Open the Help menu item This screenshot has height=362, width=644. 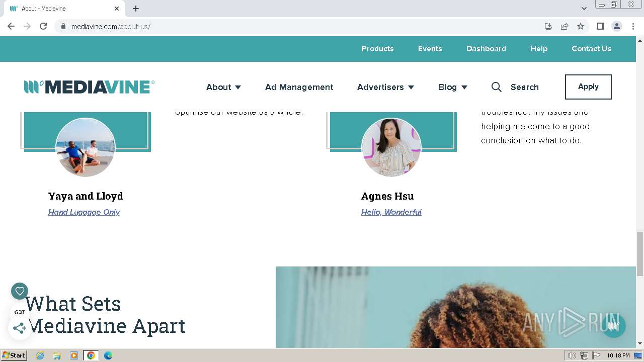[x=539, y=49]
